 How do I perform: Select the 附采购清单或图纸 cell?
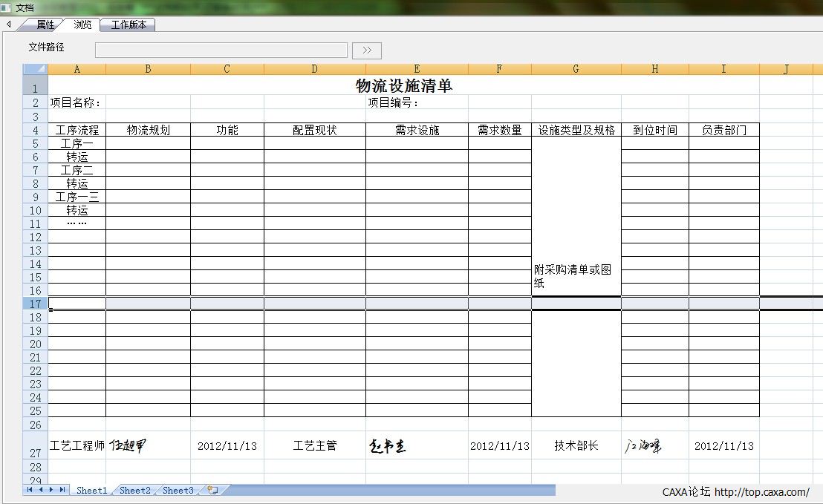pos(576,276)
